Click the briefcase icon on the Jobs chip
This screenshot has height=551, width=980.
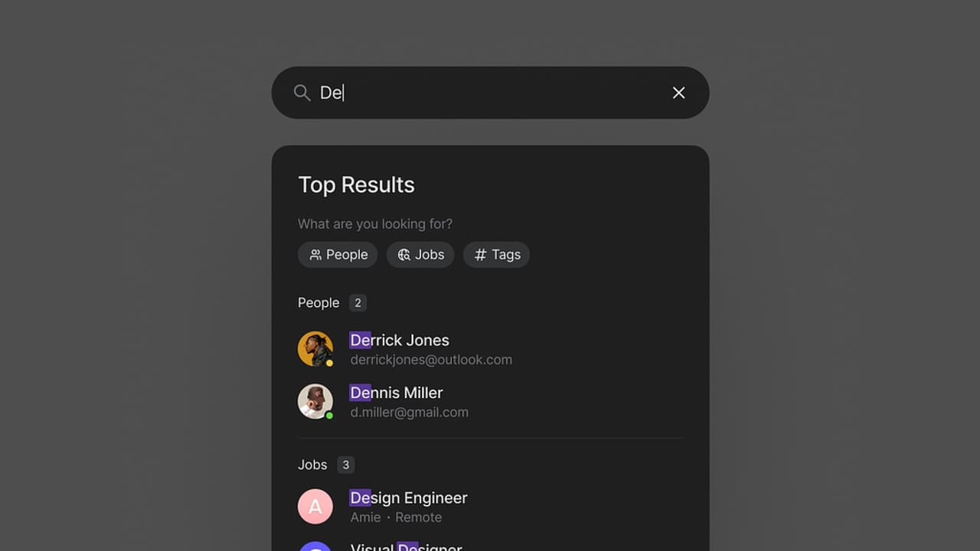[x=403, y=255]
